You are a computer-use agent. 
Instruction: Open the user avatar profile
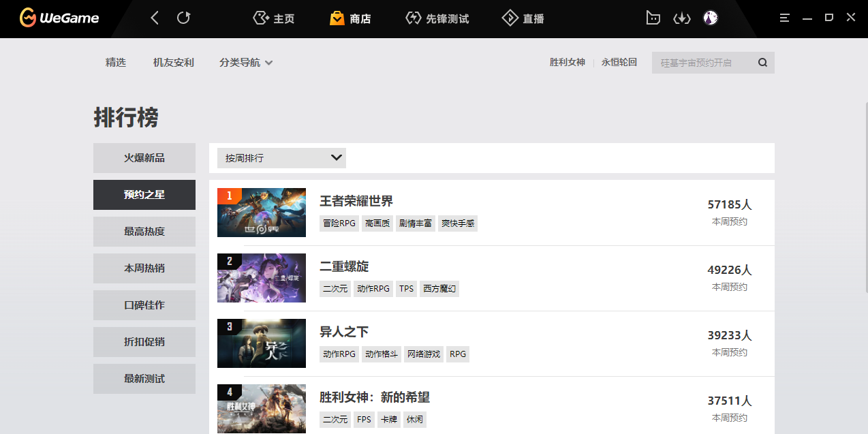click(x=711, y=18)
